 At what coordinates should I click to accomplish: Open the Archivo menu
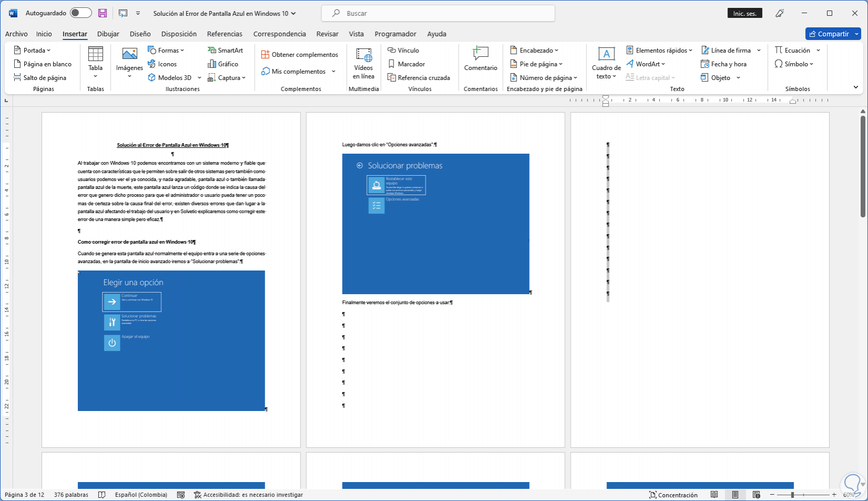point(16,34)
